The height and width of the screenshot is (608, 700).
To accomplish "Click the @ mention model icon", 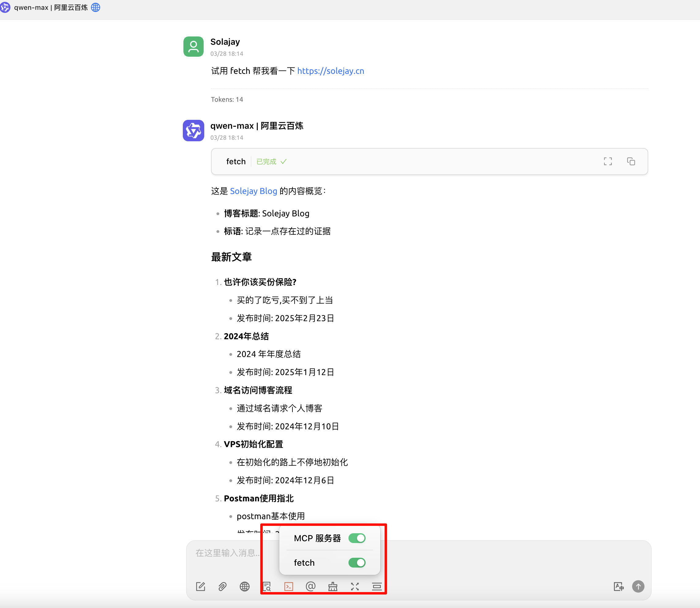I will 310,586.
